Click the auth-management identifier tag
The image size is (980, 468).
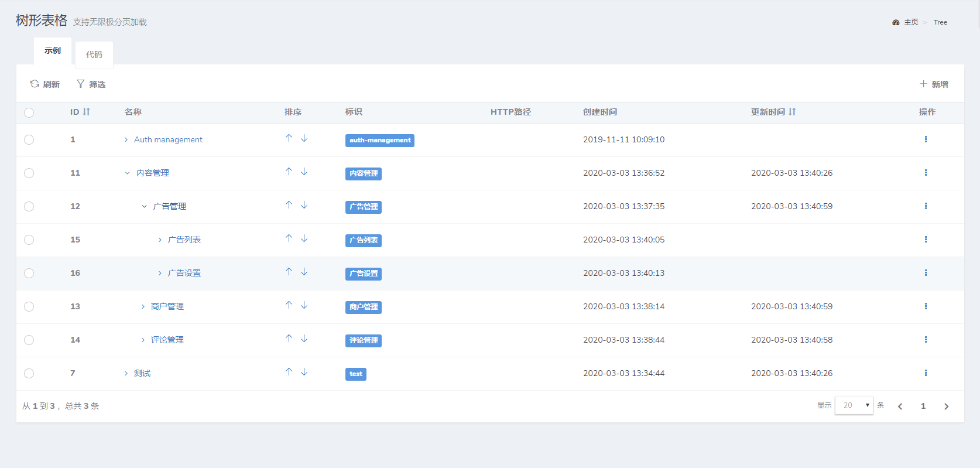380,141
